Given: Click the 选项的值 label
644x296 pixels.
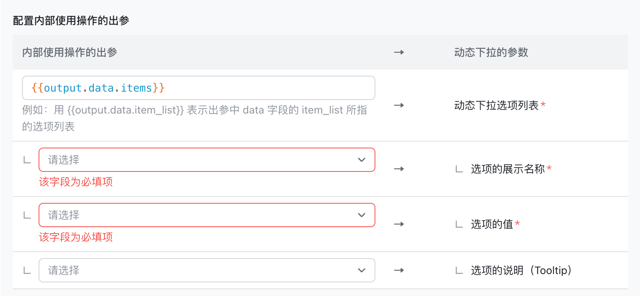Looking at the screenshot, I should (492, 224).
